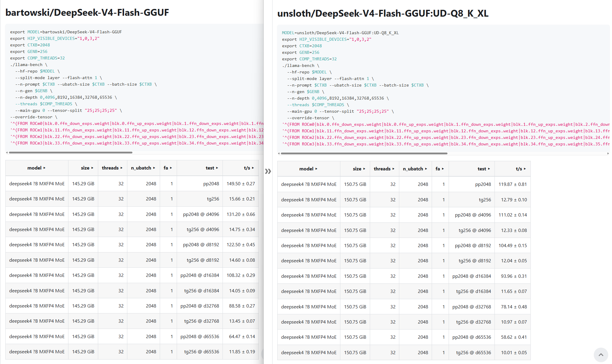
Task: Click the unsloth/DeepSeek-V4-Flash-GGUF:UD-Q8_K_XL heading
Action: pyautogui.click(x=383, y=13)
